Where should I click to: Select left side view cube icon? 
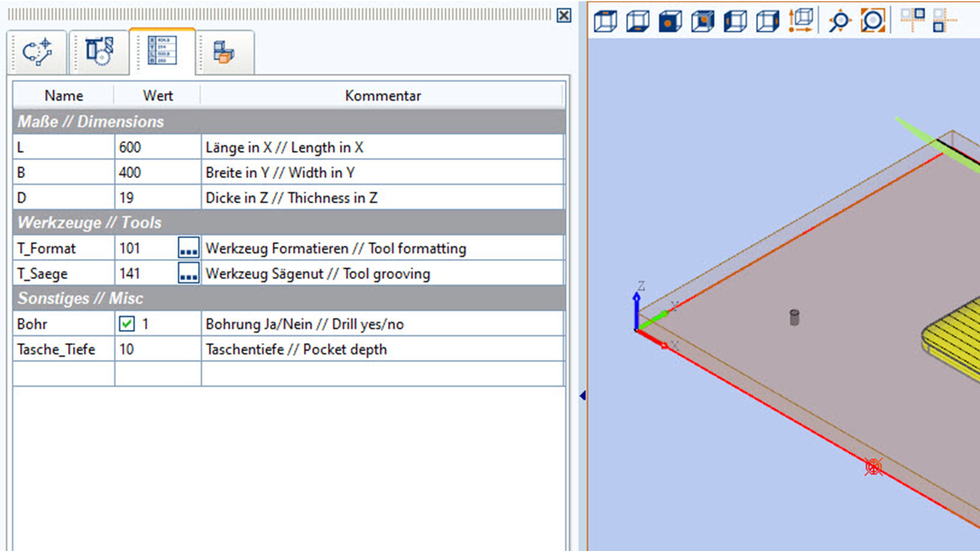click(735, 21)
